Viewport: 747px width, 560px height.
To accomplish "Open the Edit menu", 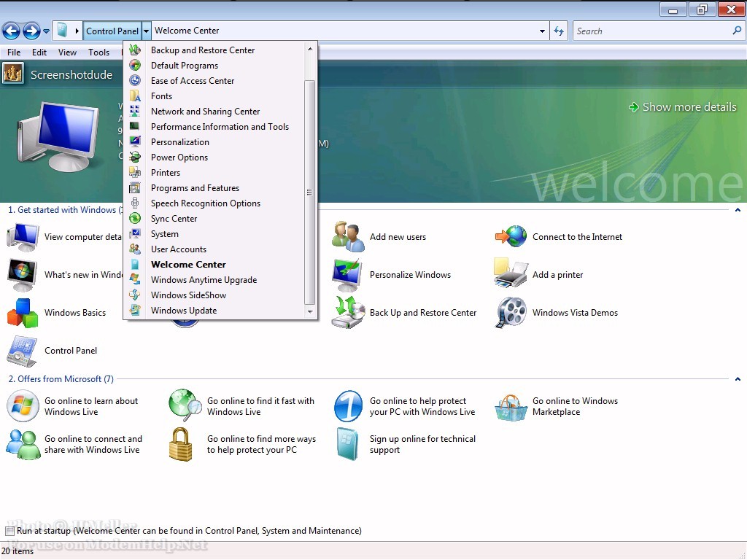I will [39, 52].
